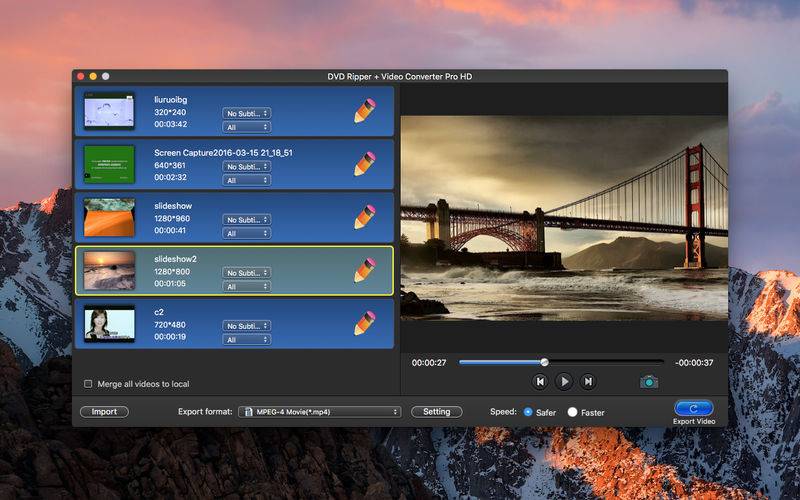This screenshot has width=800, height=500.
Task: Click the blue Export Video button
Action: [694, 408]
